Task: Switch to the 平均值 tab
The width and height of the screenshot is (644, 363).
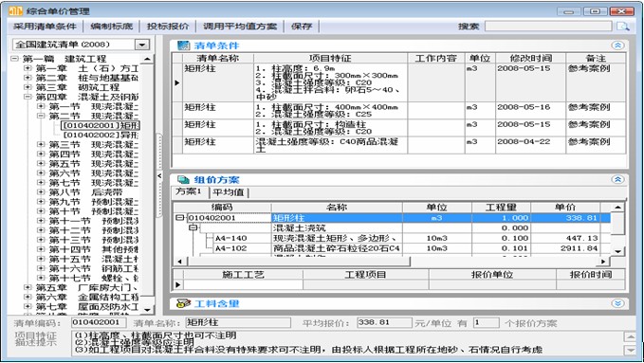Action: click(x=229, y=192)
